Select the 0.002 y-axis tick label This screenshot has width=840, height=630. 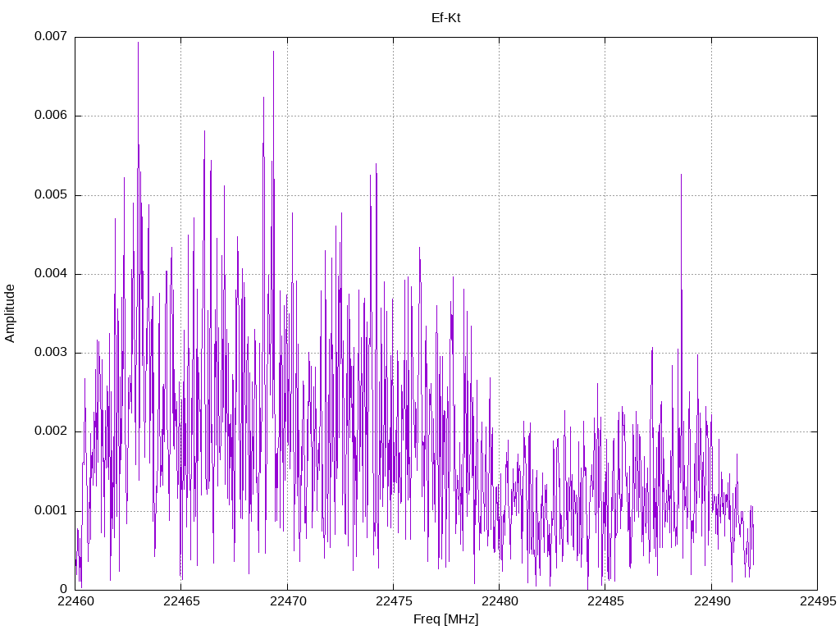point(51,431)
